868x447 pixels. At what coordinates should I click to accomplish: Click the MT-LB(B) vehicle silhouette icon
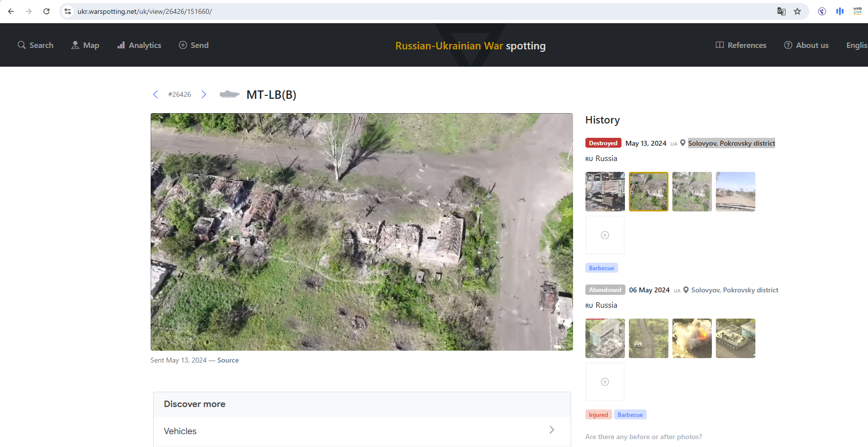230,94
